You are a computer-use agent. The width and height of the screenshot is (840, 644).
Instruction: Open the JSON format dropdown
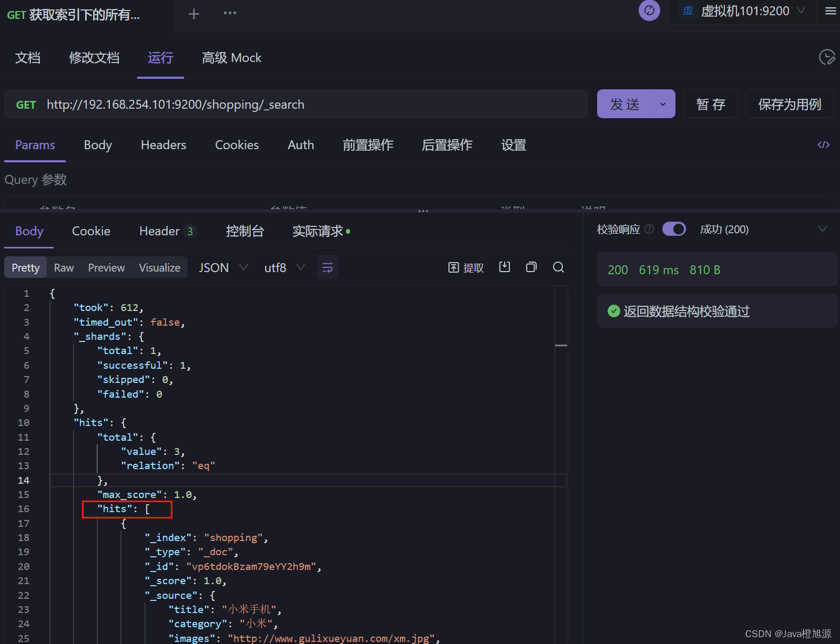point(223,268)
